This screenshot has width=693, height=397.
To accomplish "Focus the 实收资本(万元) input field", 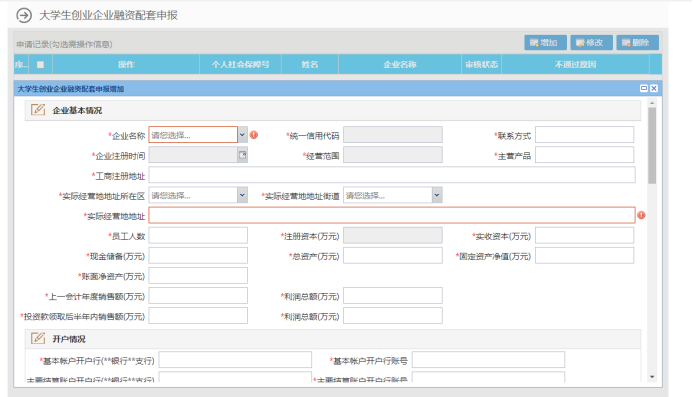I will point(584,236).
